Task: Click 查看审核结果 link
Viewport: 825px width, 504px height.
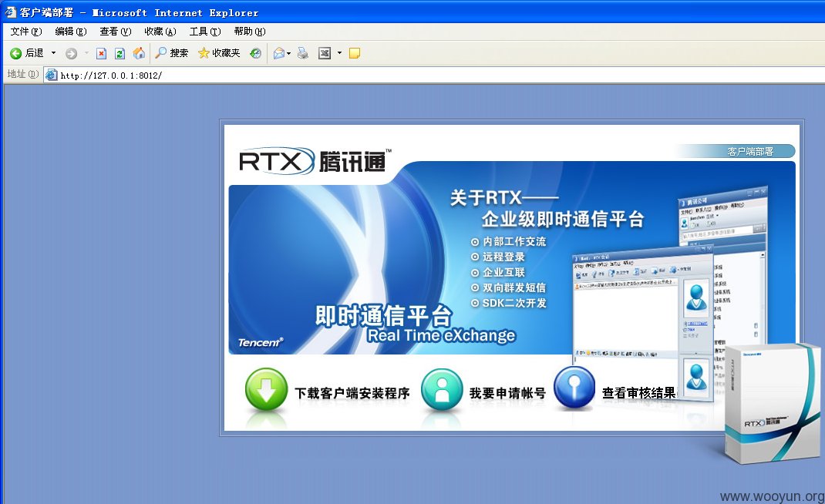Action: point(638,393)
